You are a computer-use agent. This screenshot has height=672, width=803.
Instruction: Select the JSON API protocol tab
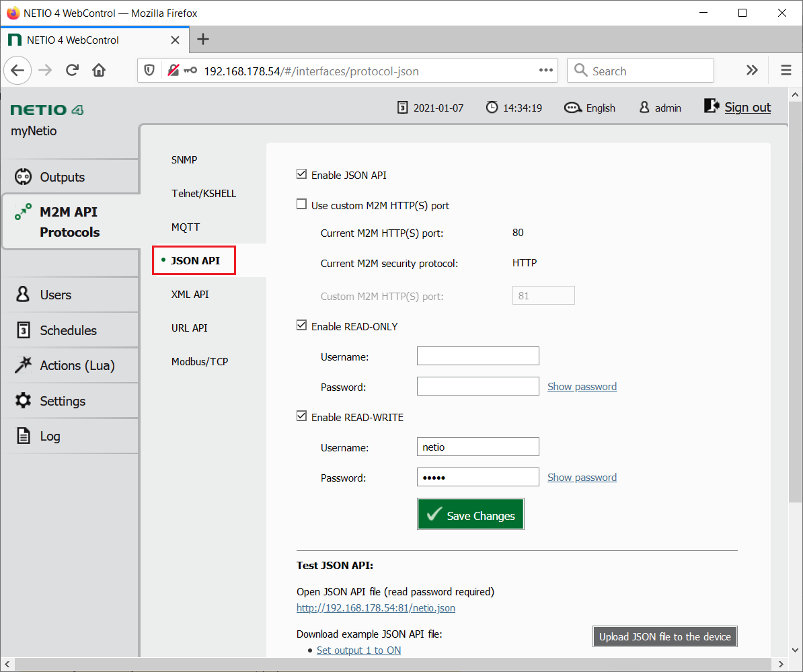[x=195, y=261]
